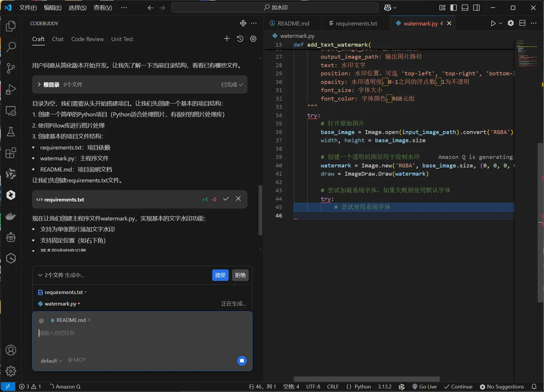Toggle the primary side bar visibility
The image size is (544, 392).
pyautogui.click(x=454, y=7)
